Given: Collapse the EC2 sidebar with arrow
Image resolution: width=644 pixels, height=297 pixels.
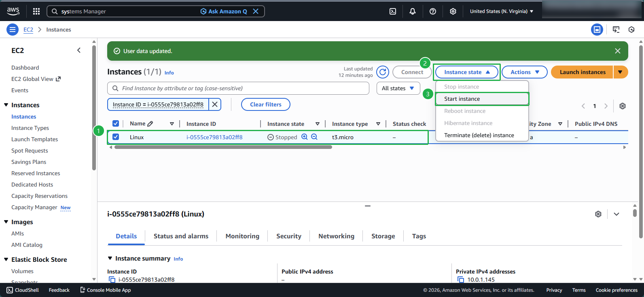Looking at the screenshot, I should coord(79,50).
